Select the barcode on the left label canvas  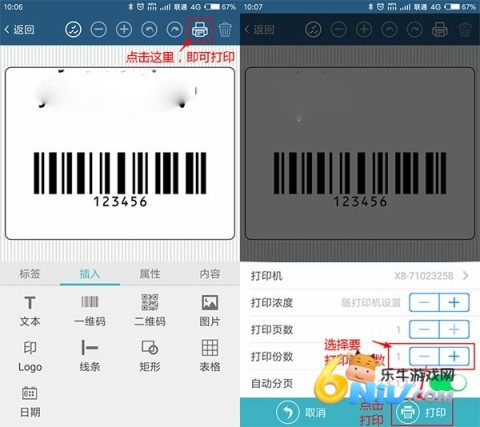(120, 173)
